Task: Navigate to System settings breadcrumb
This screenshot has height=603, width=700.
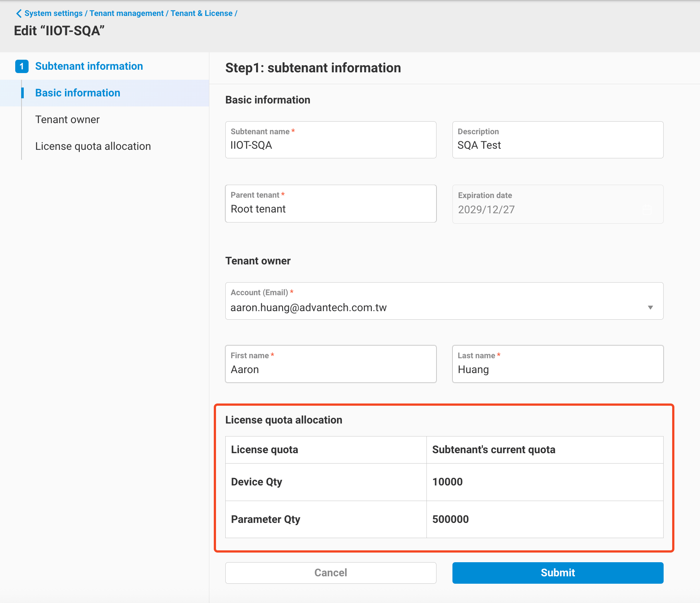Action: tap(53, 13)
